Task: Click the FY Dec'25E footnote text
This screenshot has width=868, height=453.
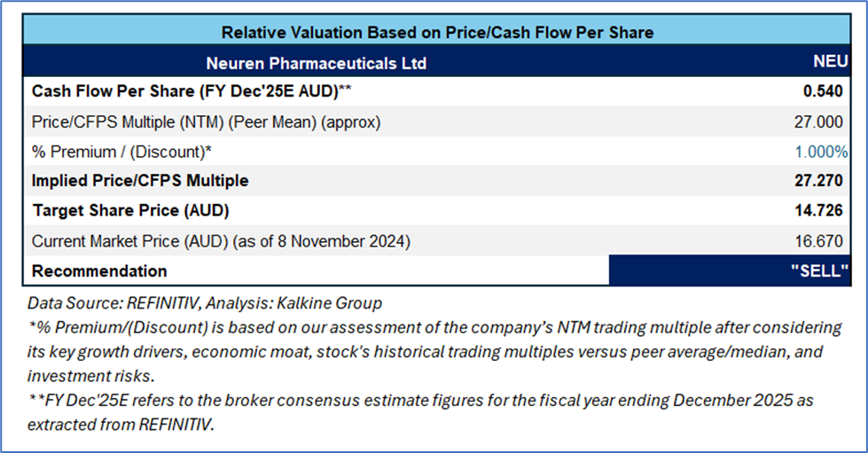Action: pyautogui.click(x=421, y=412)
